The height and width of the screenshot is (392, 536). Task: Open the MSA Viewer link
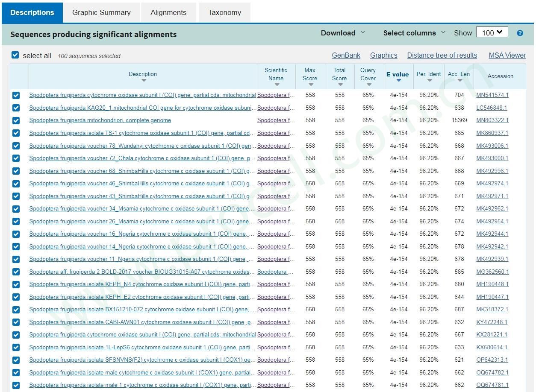click(x=507, y=55)
